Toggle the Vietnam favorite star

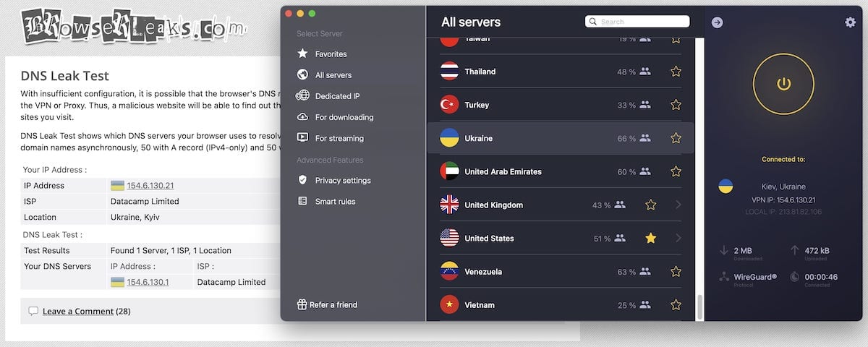coord(676,304)
